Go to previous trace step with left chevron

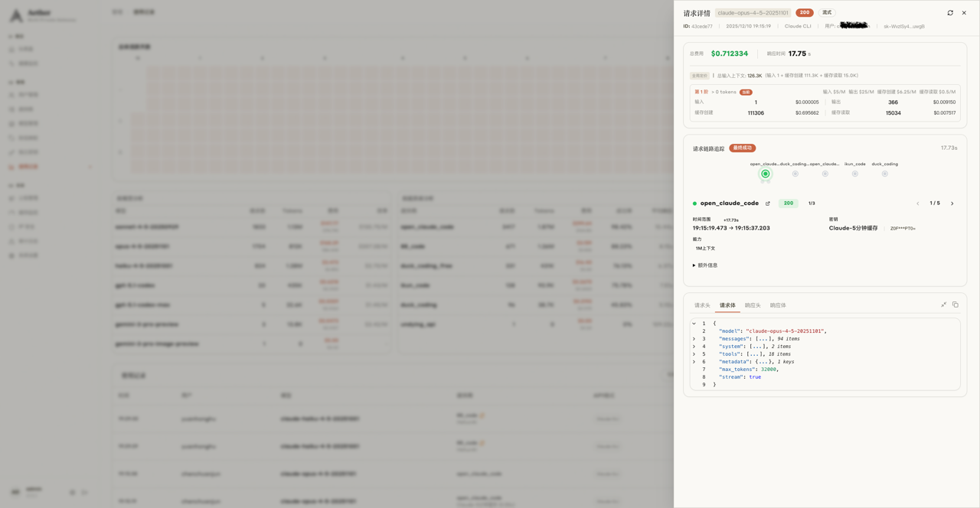pyautogui.click(x=918, y=204)
